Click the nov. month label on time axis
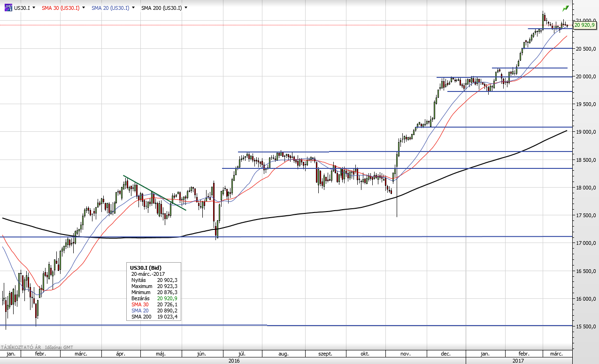 click(x=406, y=354)
